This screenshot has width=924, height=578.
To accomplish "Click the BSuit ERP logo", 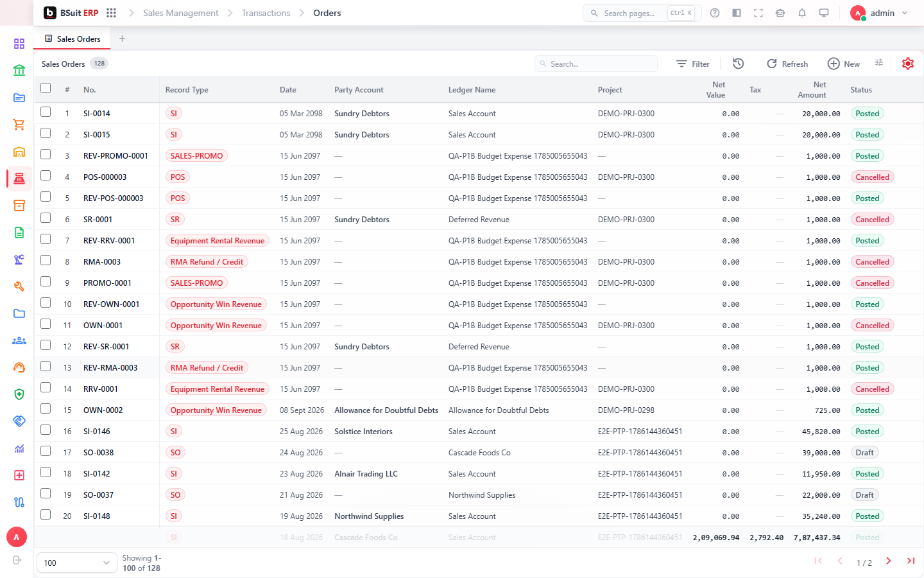I will pos(71,13).
